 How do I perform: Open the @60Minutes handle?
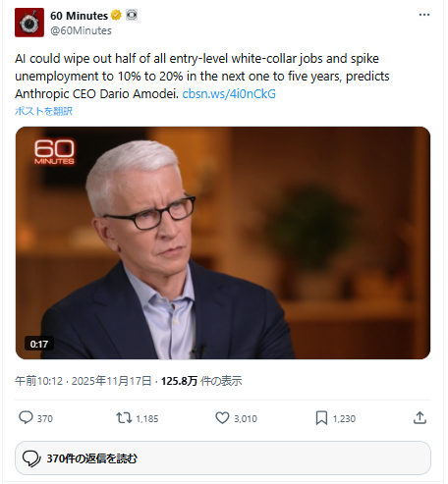pos(81,30)
